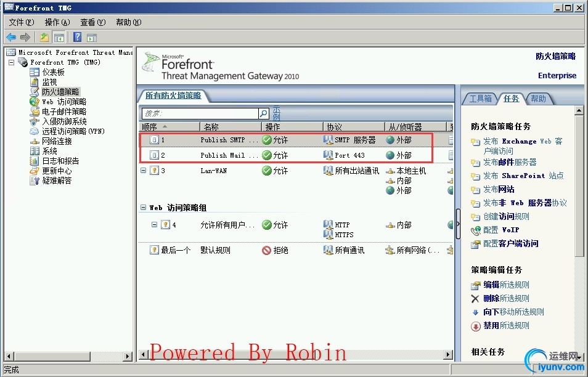Click the 发布邮件服务器 link
The height and width of the screenshot is (377, 588).
click(x=510, y=162)
